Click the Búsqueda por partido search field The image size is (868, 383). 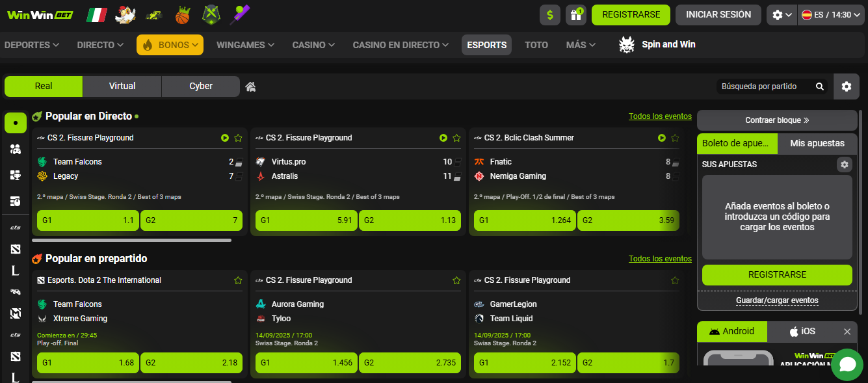coord(767,86)
